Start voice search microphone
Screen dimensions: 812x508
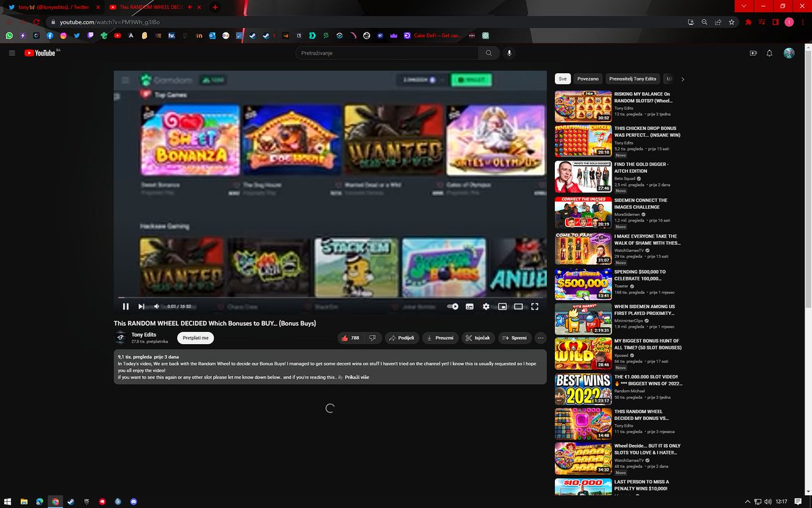510,53
